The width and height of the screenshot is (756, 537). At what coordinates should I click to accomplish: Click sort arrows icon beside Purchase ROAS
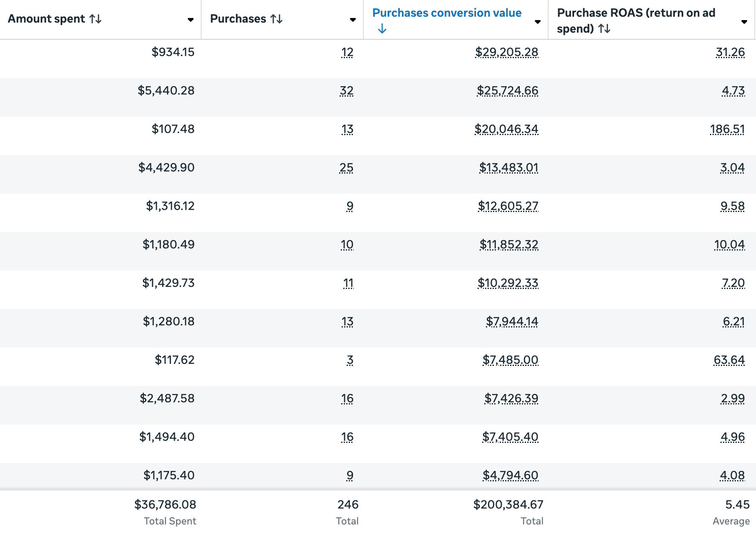[604, 29]
